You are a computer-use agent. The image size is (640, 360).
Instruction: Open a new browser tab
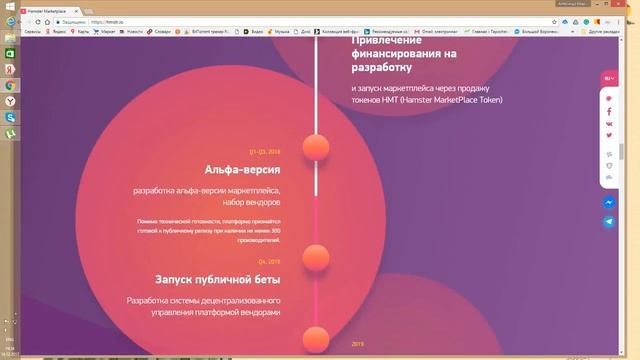89,11
